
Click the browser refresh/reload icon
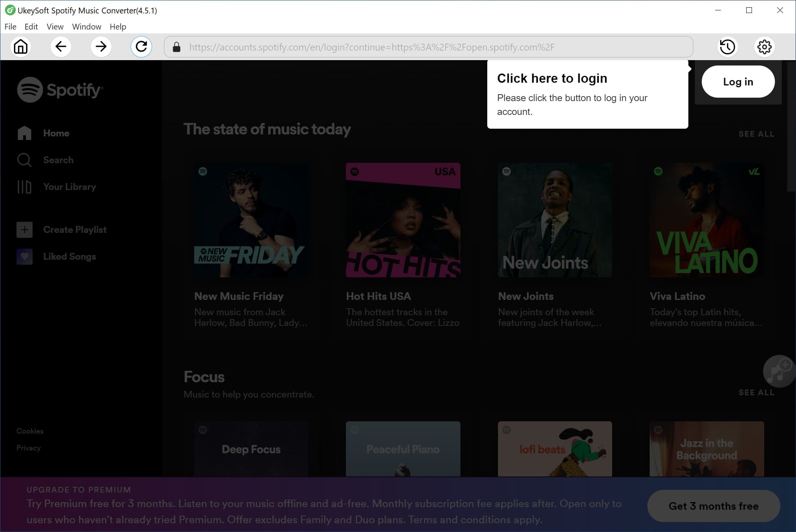coord(142,47)
